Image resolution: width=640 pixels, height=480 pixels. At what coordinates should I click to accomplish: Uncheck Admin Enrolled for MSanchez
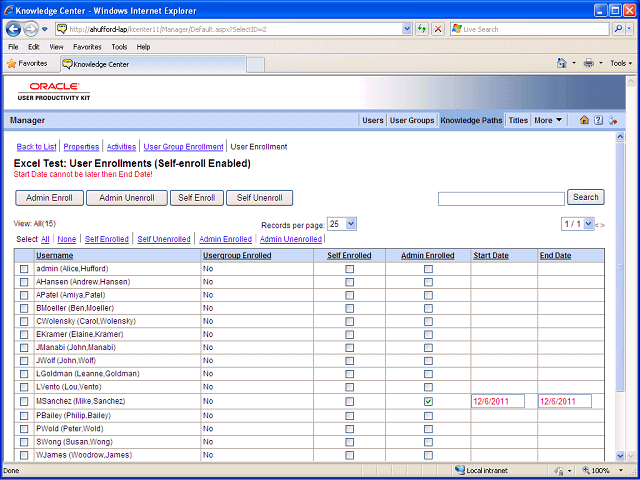[x=428, y=402]
